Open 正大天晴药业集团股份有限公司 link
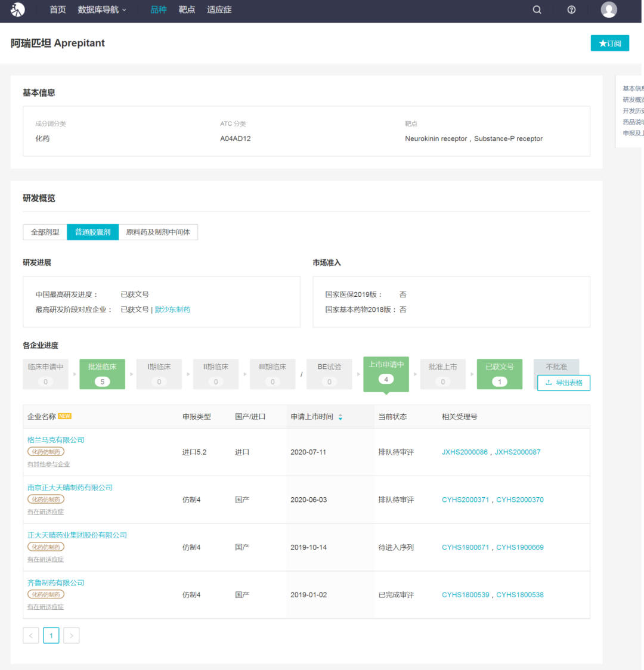The height and width of the screenshot is (670, 644). [78, 535]
